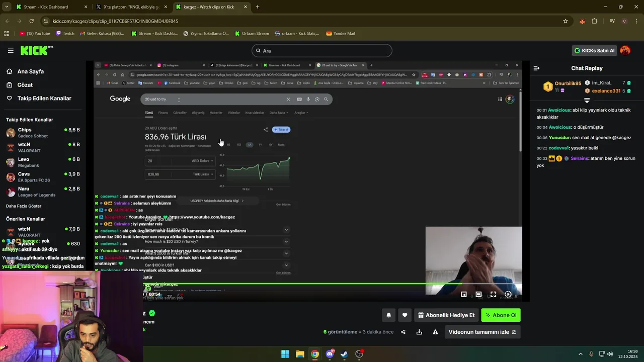Viewport: 644px width, 362px height.
Task: Click username Yunusdur in chat replay
Action: 560,137
